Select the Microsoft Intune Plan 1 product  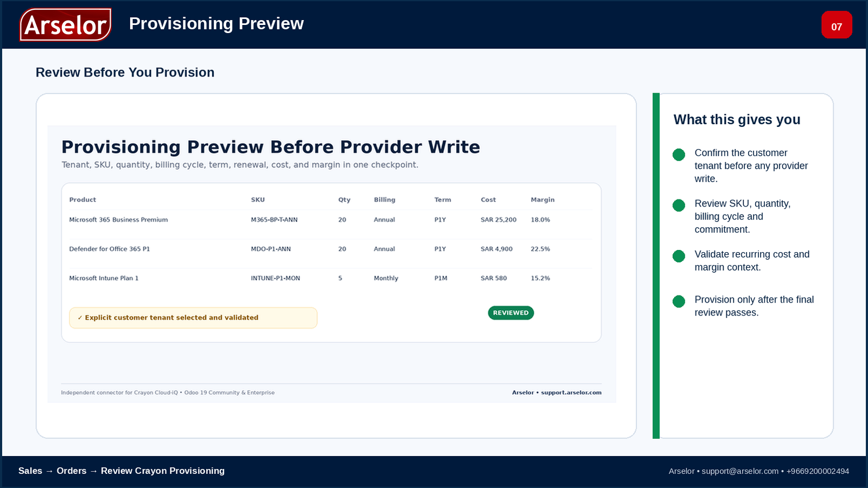(104, 278)
